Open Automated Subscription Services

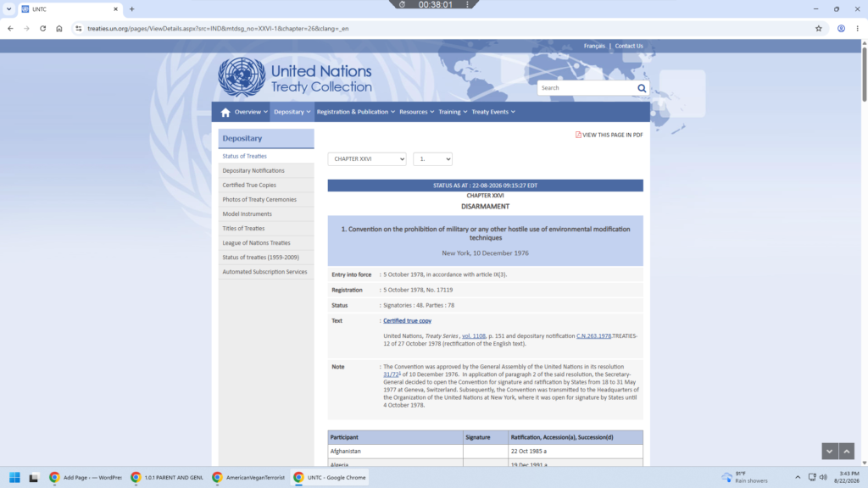click(x=265, y=271)
